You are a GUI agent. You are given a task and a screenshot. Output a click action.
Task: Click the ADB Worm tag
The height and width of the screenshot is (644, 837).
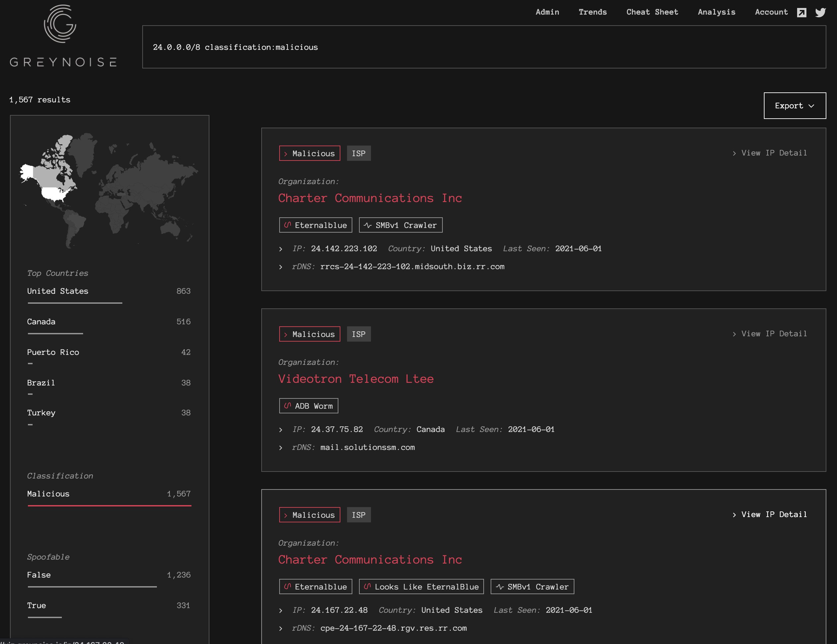[308, 406]
